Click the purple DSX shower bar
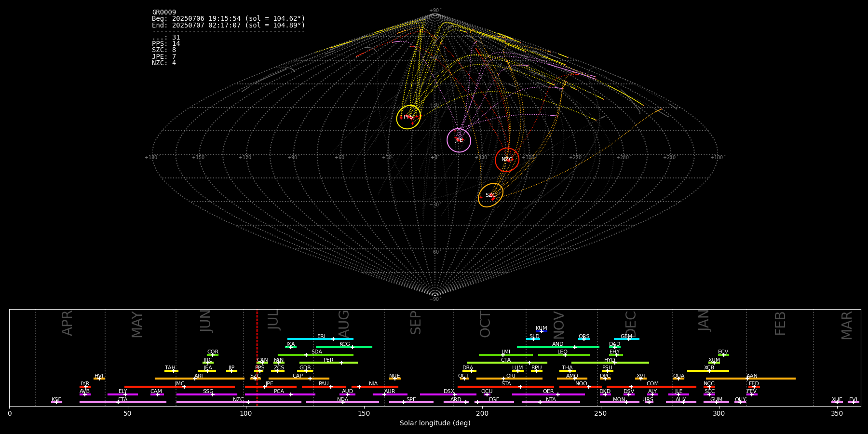This screenshot has width=868, height=434. (x=448, y=394)
